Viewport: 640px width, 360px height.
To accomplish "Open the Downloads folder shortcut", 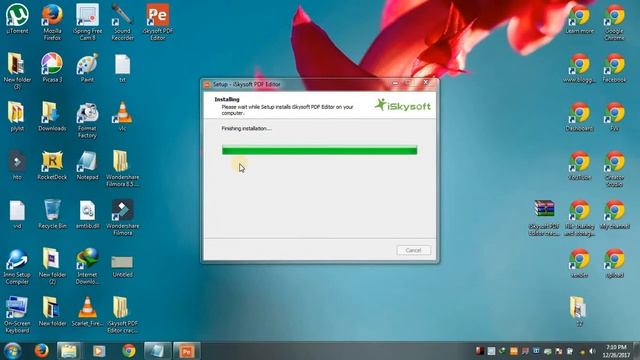I will (x=52, y=116).
